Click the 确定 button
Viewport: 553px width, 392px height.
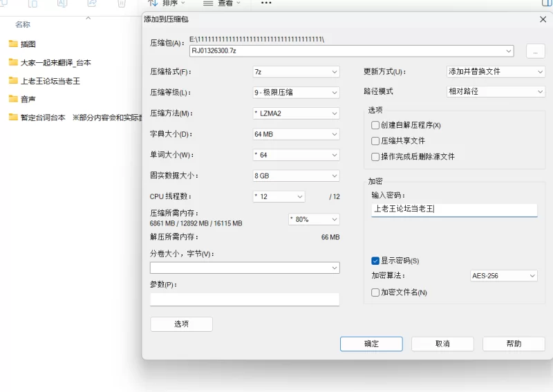371,344
